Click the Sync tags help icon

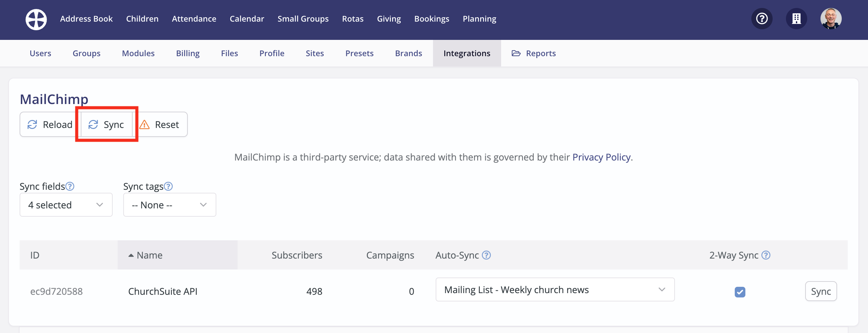pos(168,186)
